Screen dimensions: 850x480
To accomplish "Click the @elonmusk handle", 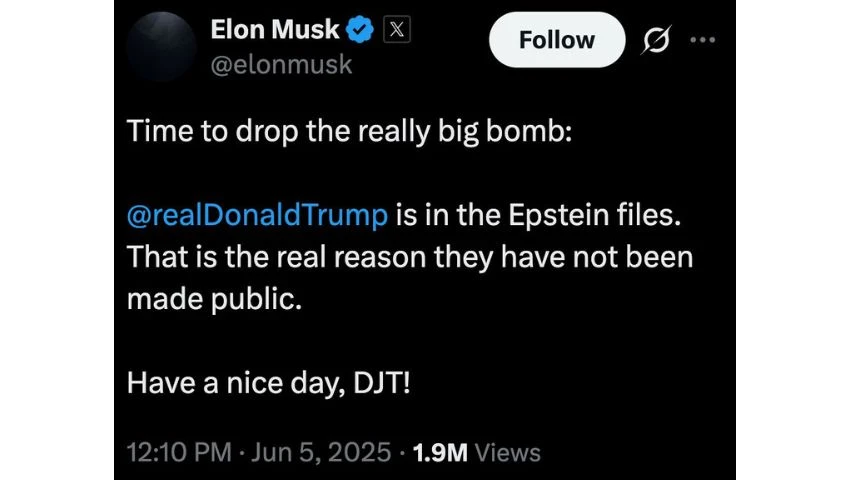I will 281,65.
